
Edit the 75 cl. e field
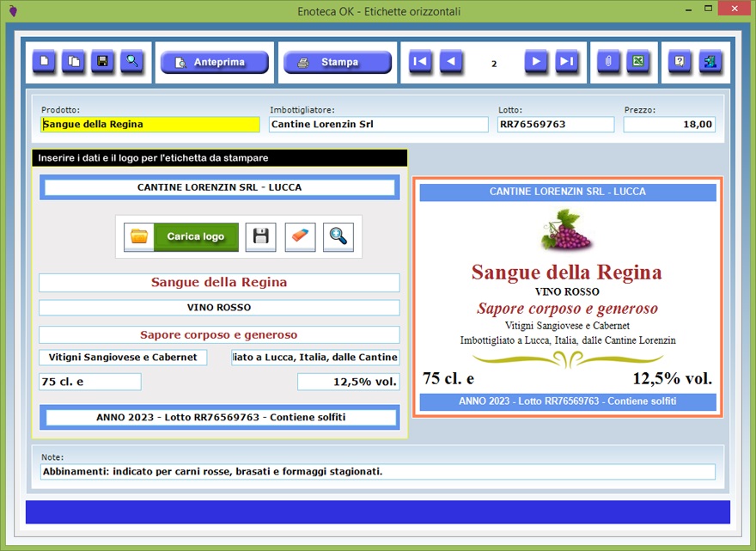tap(90, 381)
